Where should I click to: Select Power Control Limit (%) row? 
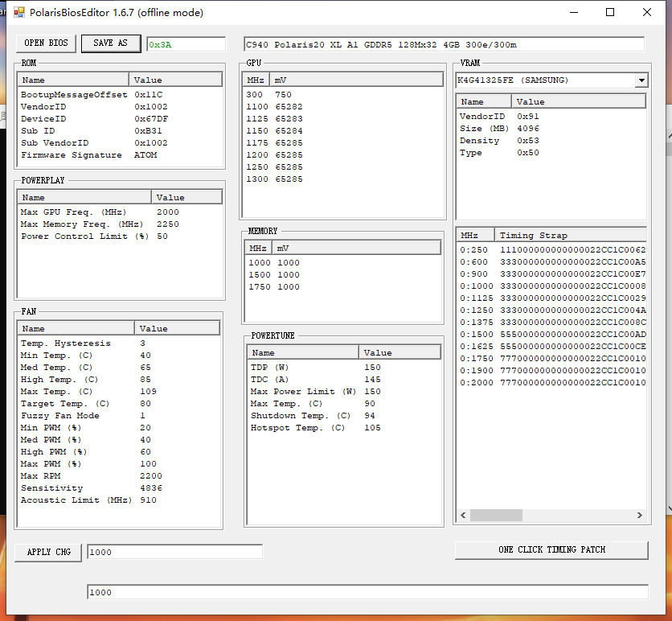tap(120, 236)
